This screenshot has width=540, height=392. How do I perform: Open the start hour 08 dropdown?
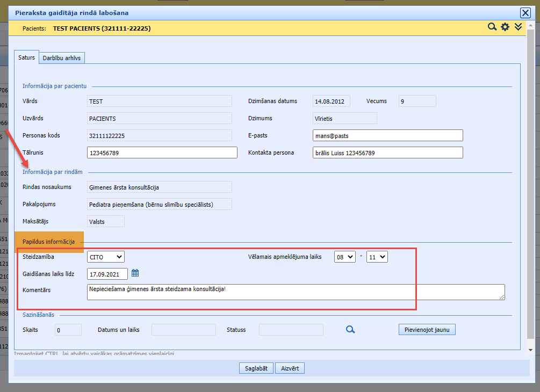tap(344, 257)
